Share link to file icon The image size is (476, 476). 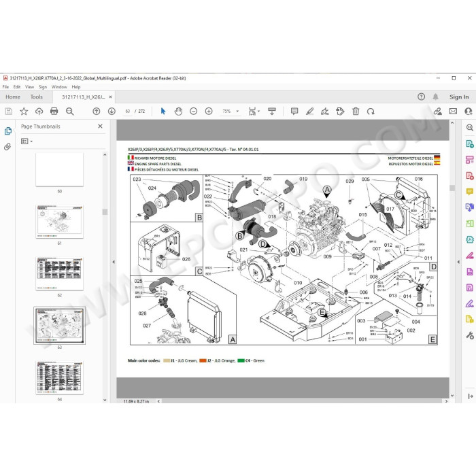click(437, 112)
